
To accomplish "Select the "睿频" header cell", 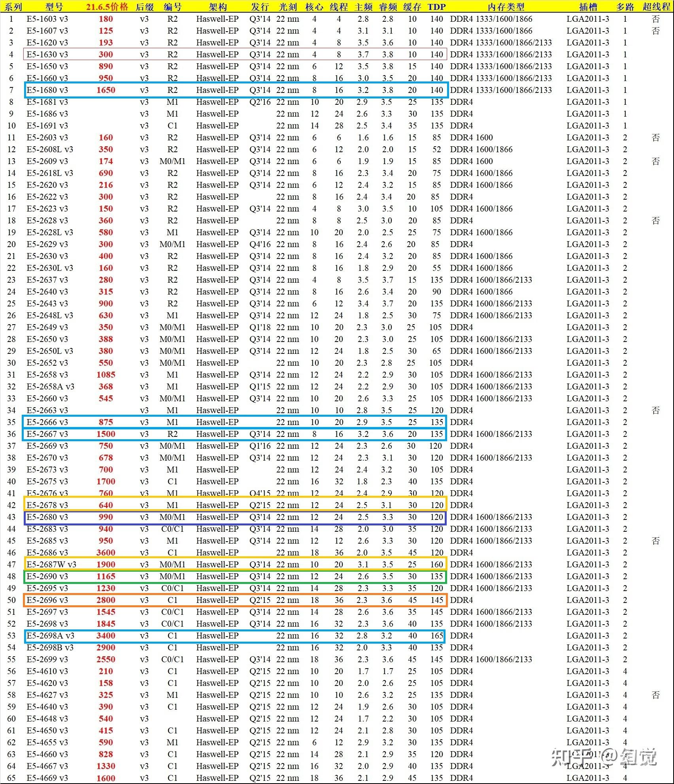I will point(387,7).
